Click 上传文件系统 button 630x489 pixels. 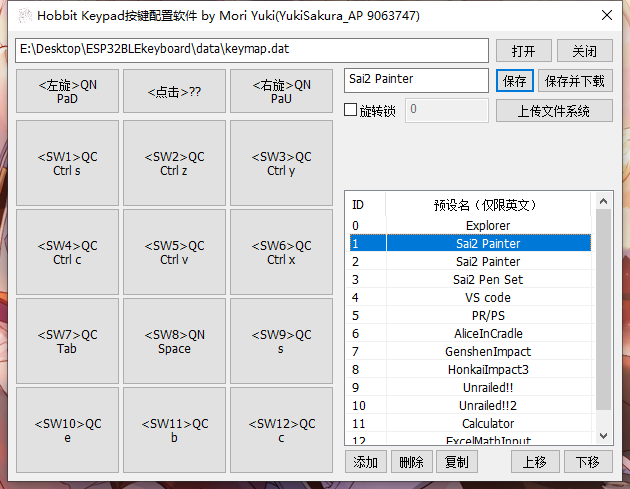554,111
